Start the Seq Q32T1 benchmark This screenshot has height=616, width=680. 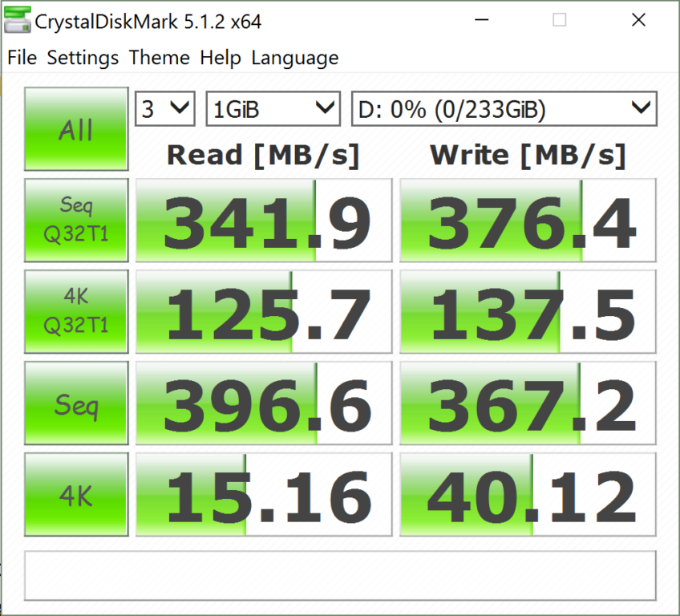[x=76, y=220]
